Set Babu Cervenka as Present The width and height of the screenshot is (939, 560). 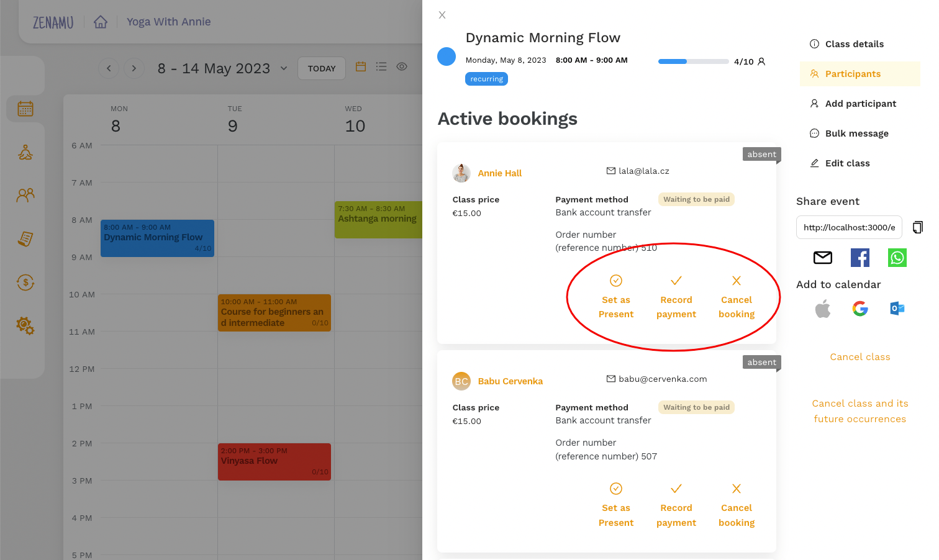616,505
